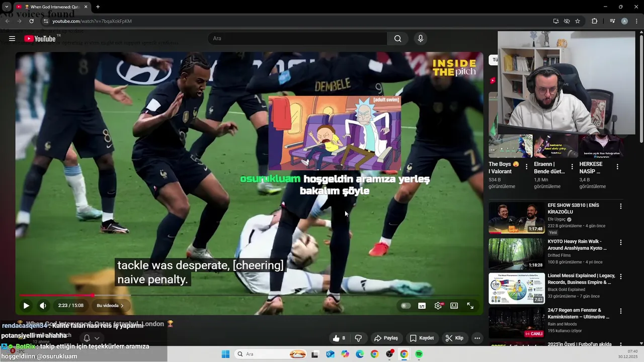This screenshot has width=644, height=362.
Task: Open a new Chrome tab with plus
Action: tap(98, 7)
